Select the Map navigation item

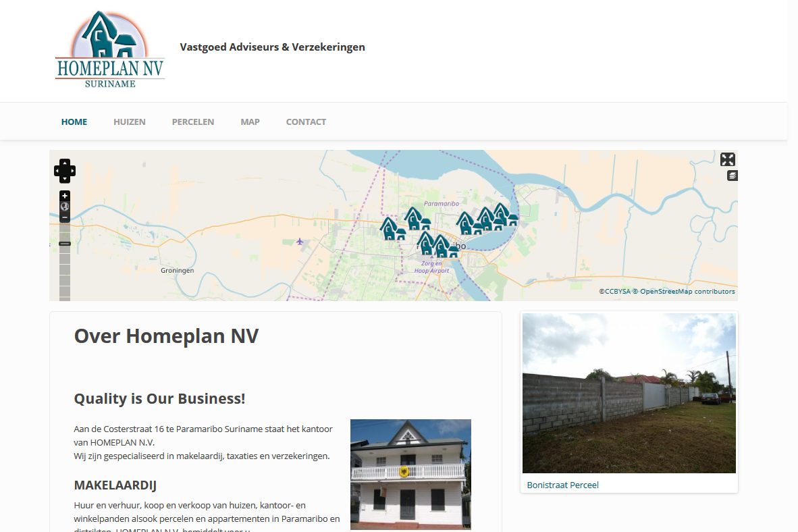tap(250, 122)
